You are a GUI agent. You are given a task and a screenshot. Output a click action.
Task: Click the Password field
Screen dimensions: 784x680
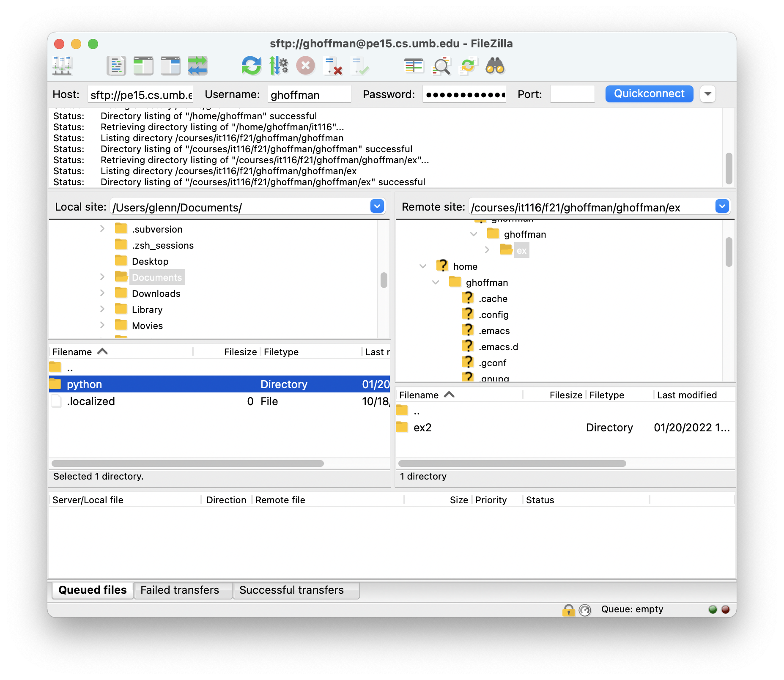point(464,94)
